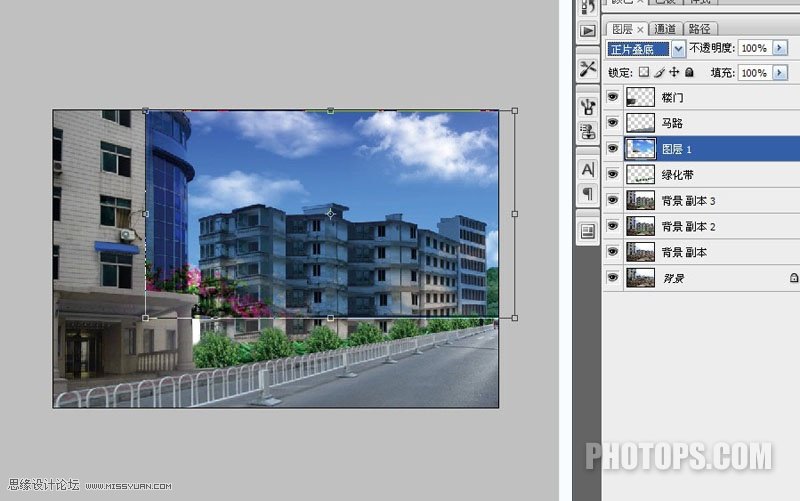The width and height of the screenshot is (800, 501).
Task: Click the 背景 副本 thumbnail
Action: pyautogui.click(x=640, y=252)
